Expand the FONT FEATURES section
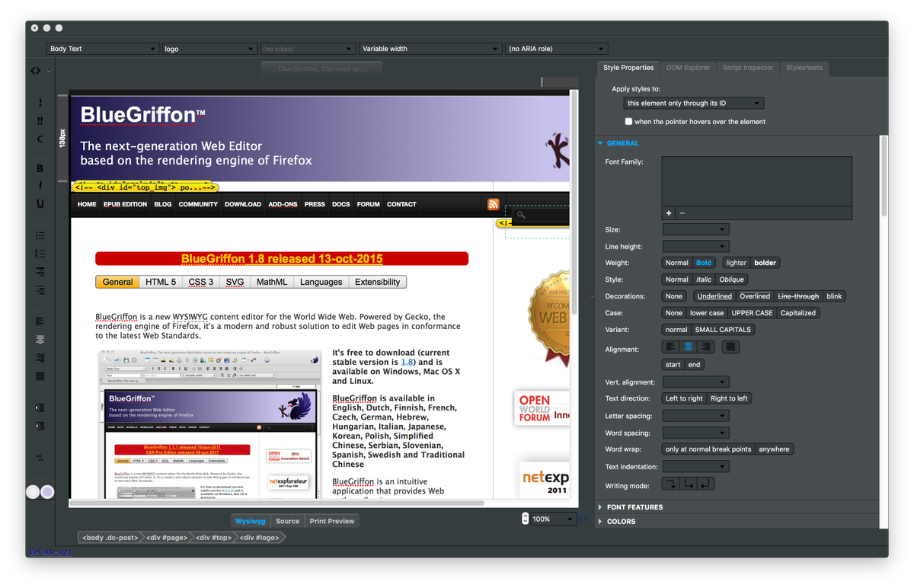The height and width of the screenshot is (588, 914). pos(634,507)
